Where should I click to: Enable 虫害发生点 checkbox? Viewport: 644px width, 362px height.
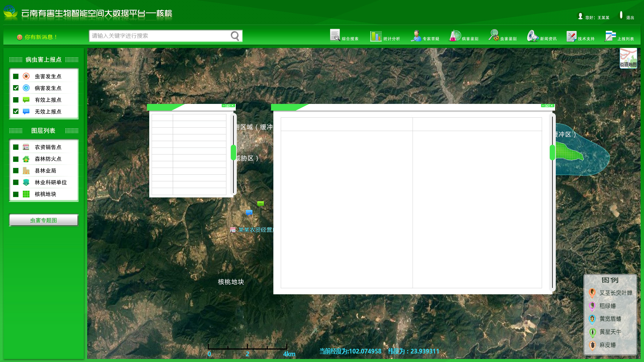pyautogui.click(x=16, y=76)
